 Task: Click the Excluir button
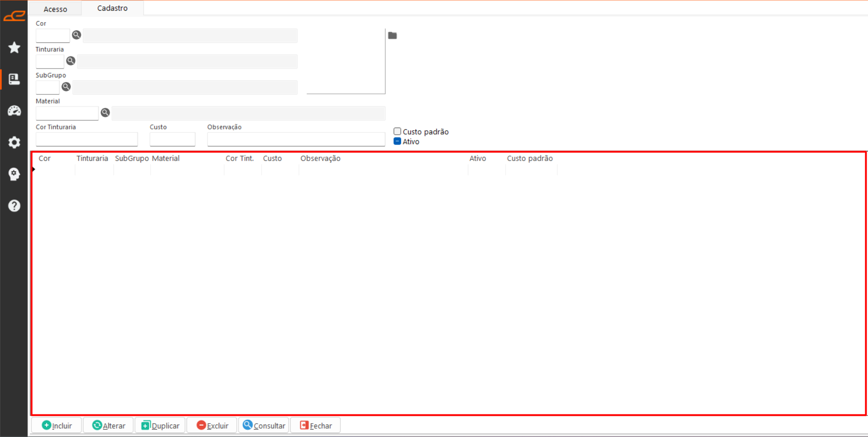pyautogui.click(x=212, y=425)
